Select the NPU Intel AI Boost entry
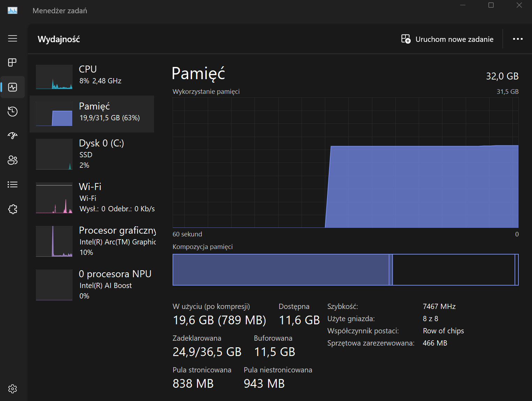 [92, 285]
